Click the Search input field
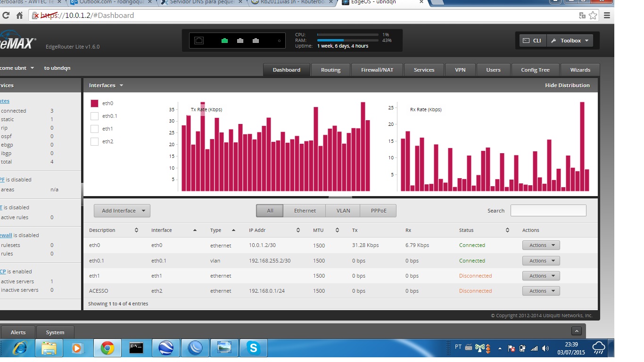The width and height of the screenshot is (644, 362). tap(548, 211)
